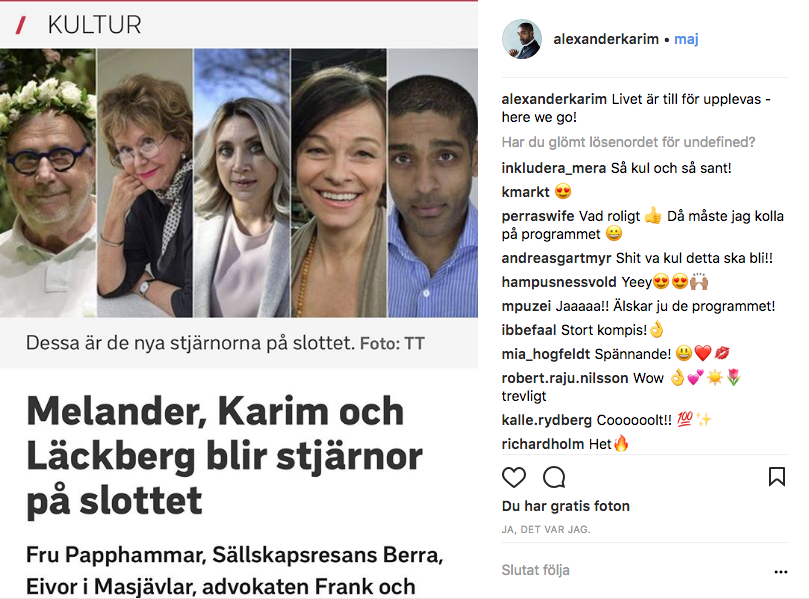
Task: Visit mia_hogfeldt's profile from her comment
Action: [x=545, y=354]
